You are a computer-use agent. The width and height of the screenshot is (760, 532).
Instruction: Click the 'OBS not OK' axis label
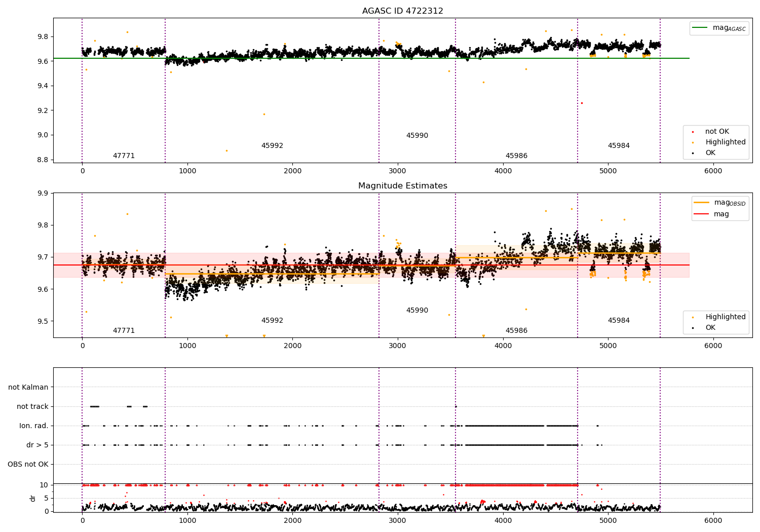pos(28,464)
